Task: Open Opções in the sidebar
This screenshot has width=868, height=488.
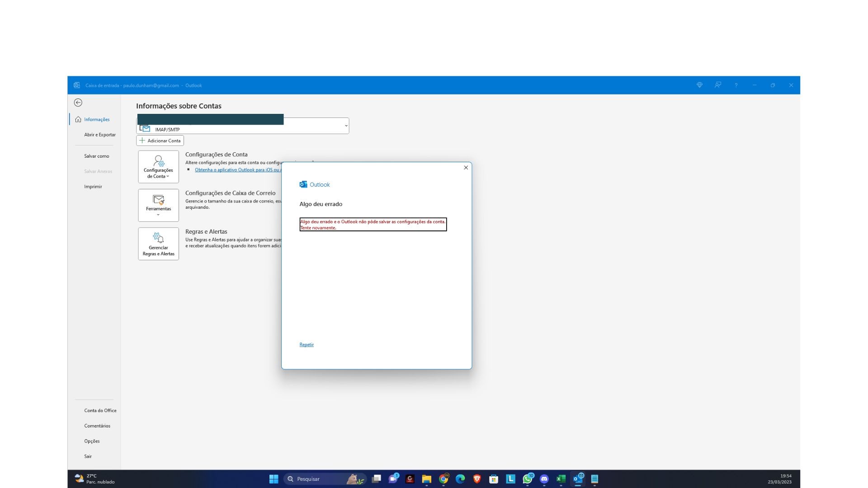Action: [x=92, y=441]
